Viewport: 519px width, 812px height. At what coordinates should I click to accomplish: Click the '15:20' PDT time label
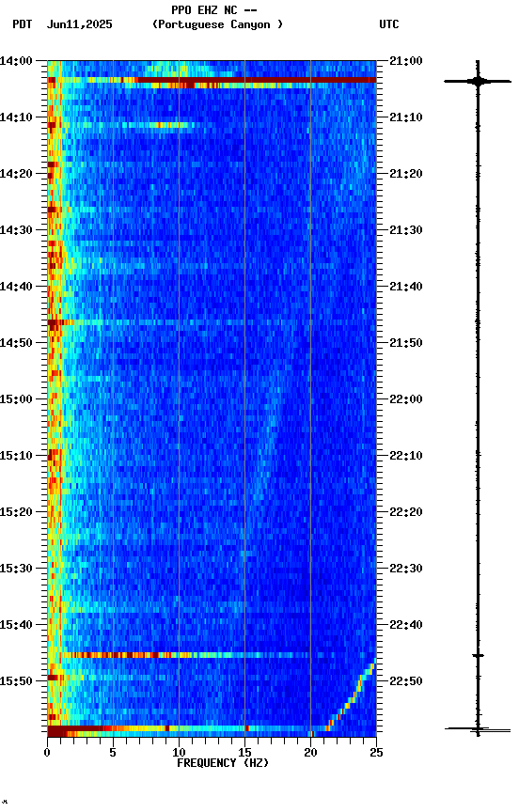coord(16,512)
